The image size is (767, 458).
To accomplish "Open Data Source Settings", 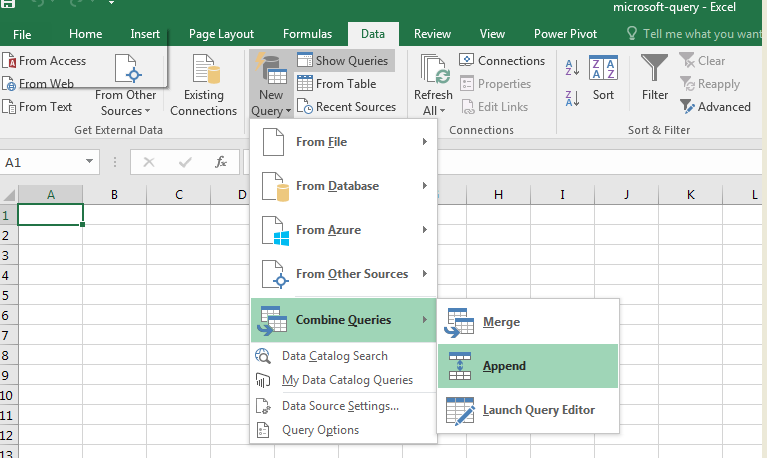I will [343, 406].
